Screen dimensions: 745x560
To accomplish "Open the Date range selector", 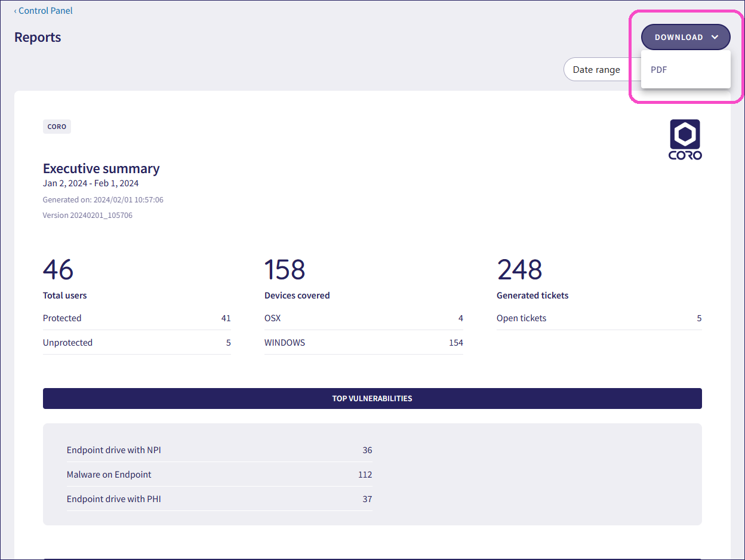I will (597, 70).
